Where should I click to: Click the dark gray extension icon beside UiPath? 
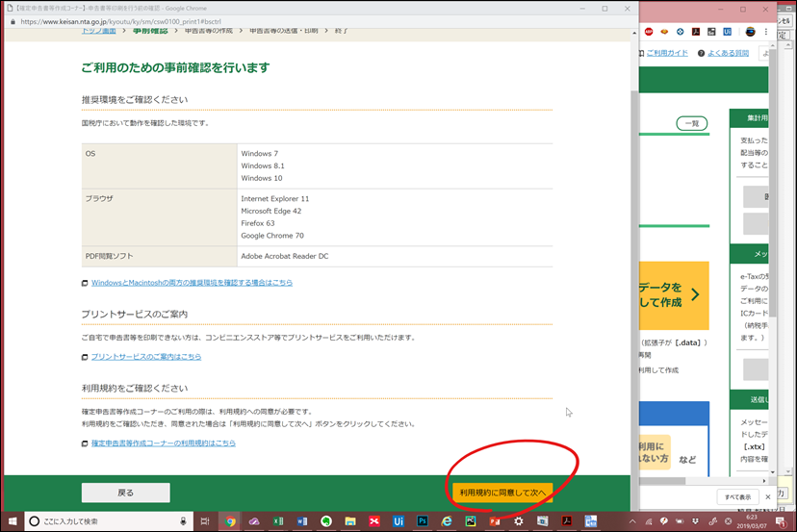click(711, 32)
